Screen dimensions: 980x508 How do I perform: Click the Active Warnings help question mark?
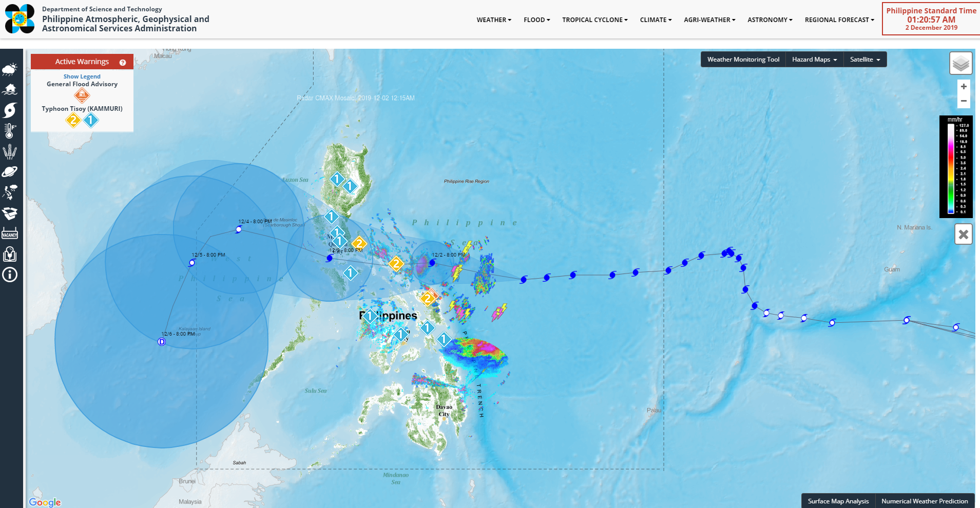(x=123, y=62)
